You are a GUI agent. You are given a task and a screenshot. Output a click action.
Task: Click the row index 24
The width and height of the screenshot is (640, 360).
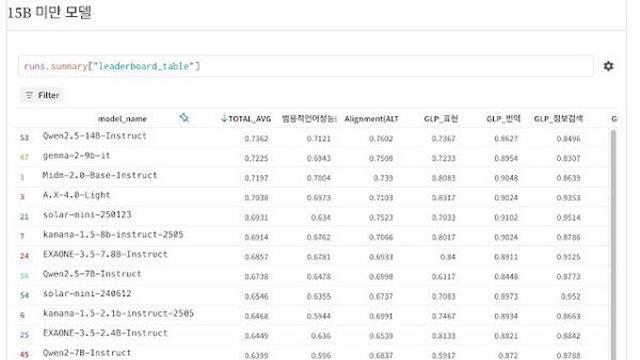pyautogui.click(x=24, y=256)
